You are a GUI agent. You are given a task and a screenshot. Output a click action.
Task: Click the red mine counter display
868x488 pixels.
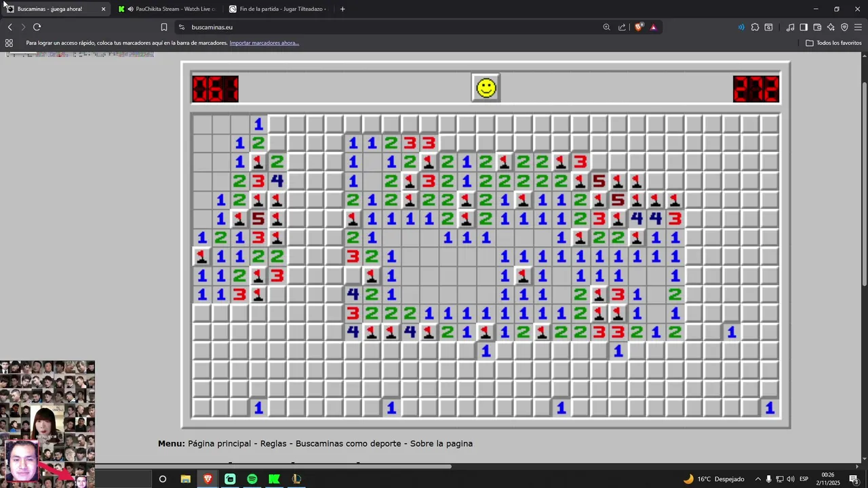[215, 89]
